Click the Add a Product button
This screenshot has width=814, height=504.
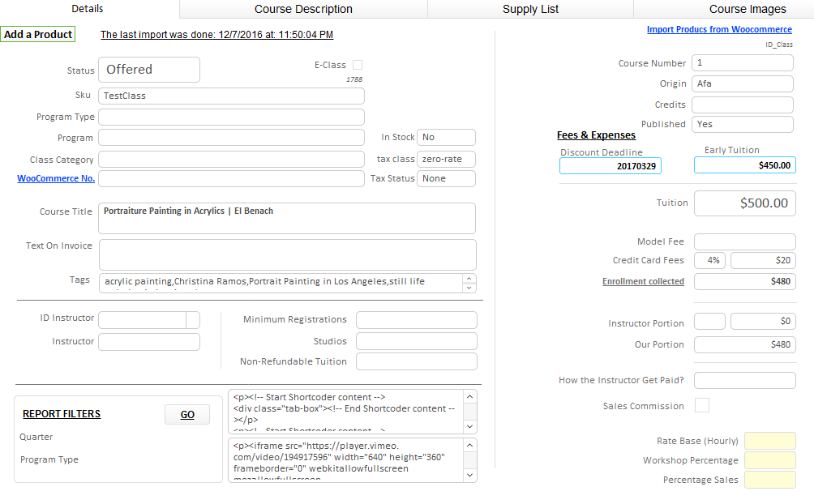38,35
